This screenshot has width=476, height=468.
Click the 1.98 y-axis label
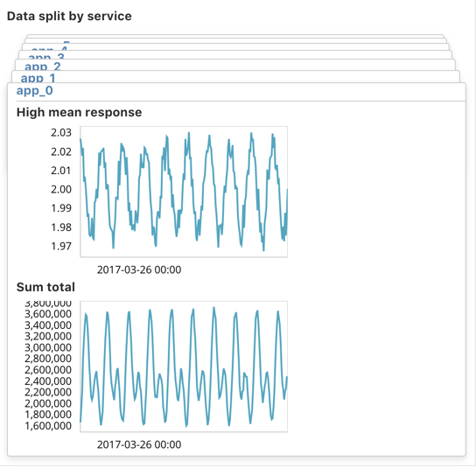(x=61, y=227)
